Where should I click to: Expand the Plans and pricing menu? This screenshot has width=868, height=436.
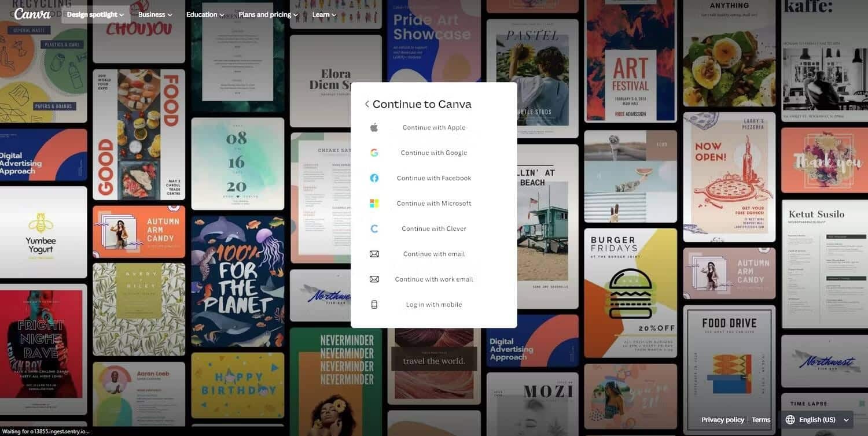269,14
